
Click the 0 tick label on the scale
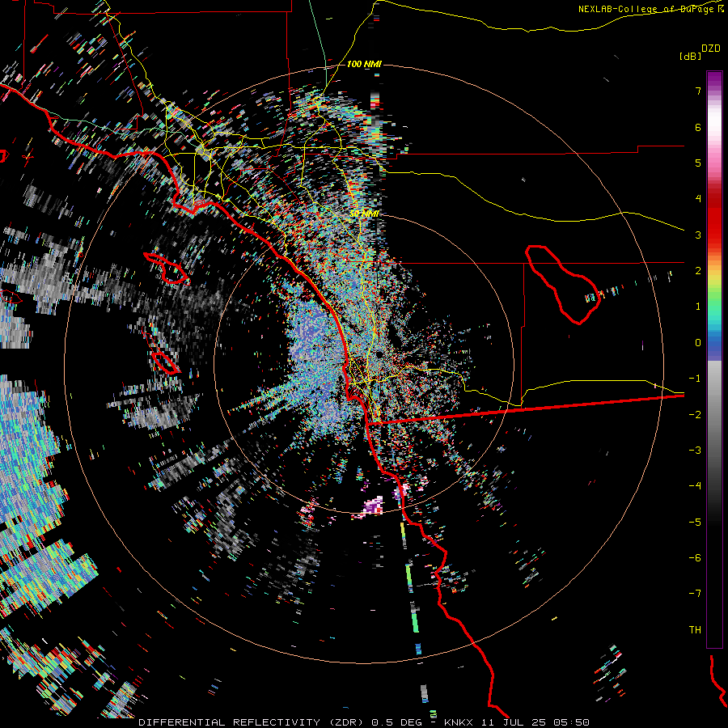pos(698,343)
